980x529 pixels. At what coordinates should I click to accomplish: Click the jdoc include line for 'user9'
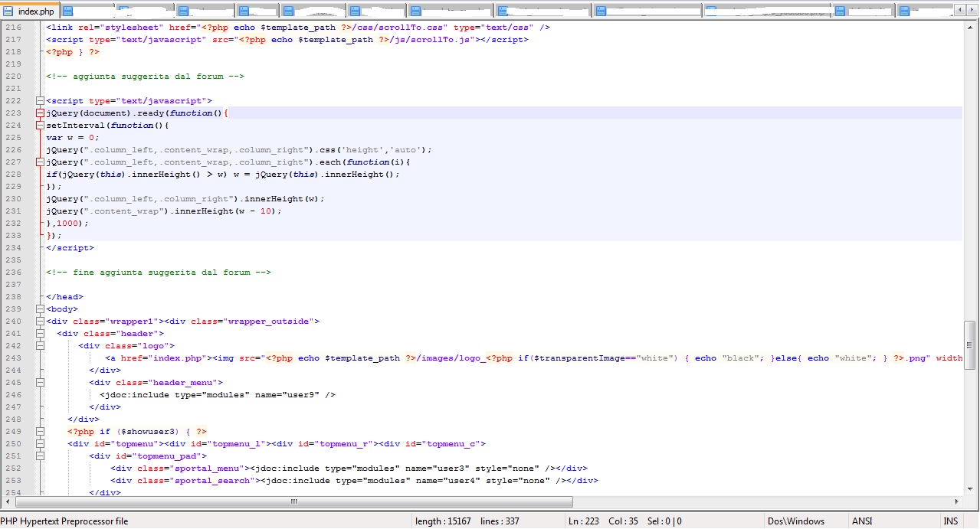pyautogui.click(x=218, y=394)
